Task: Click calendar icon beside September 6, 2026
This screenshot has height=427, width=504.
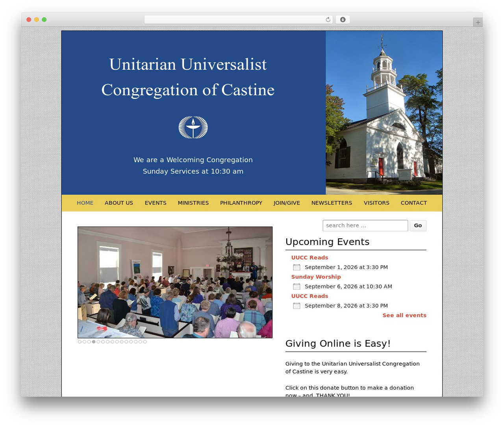Action: [296, 287]
